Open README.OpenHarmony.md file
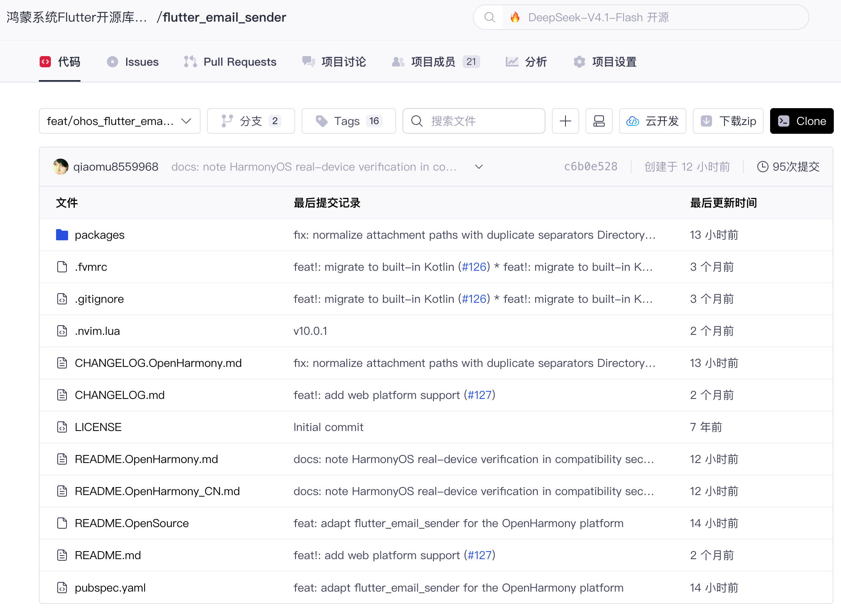 147,459
